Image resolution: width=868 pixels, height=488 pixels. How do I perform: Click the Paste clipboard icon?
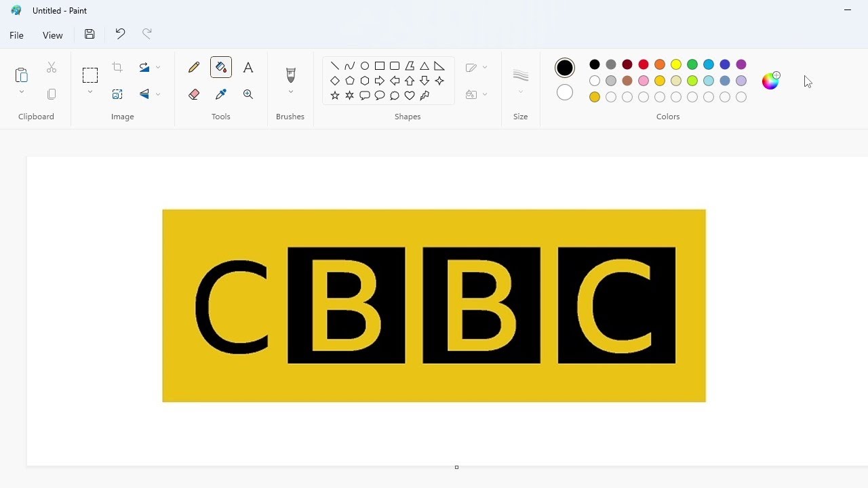pyautogui.click(x=22, y=75)
